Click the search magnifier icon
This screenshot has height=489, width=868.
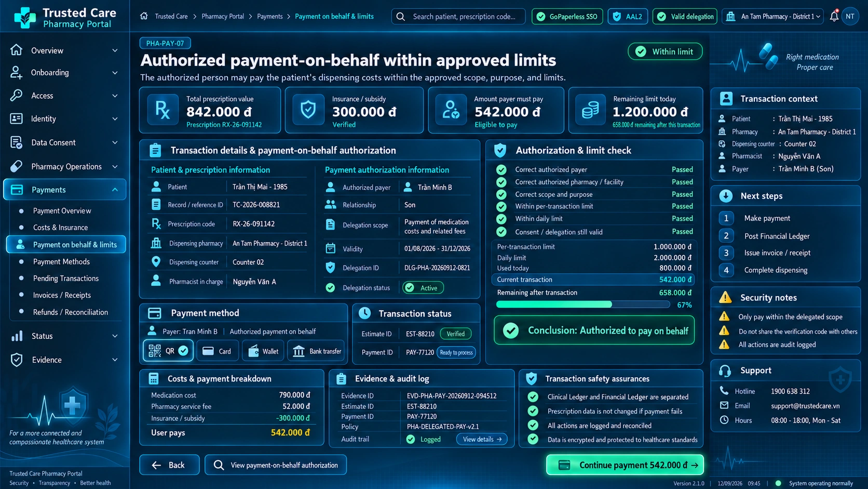pyautogui.click(x=401, y=17)
